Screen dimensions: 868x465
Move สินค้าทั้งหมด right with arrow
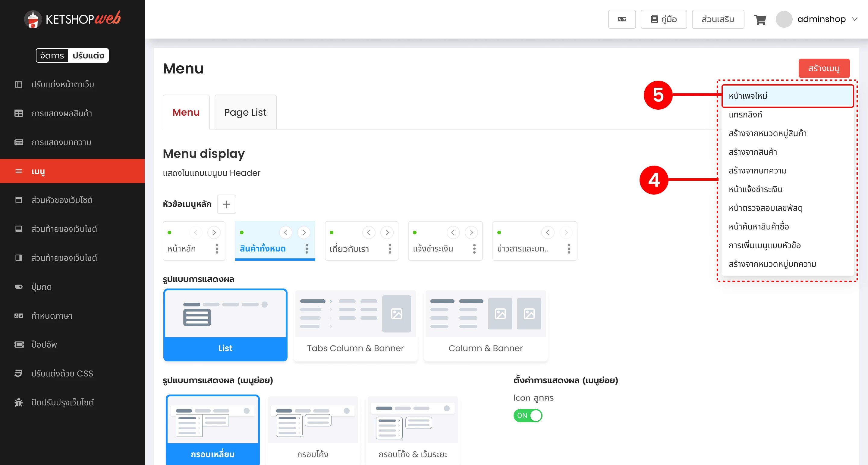[304, 232]
